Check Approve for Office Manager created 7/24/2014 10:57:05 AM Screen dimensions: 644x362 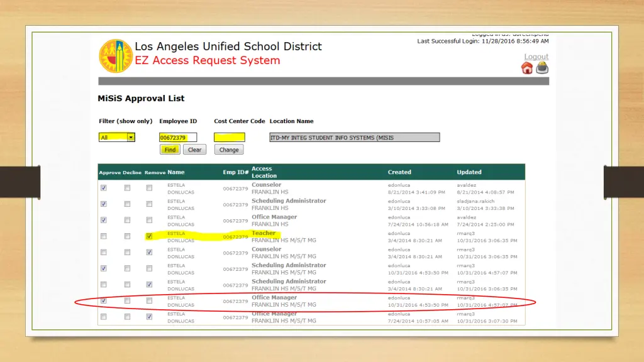[x=104, y=317]
